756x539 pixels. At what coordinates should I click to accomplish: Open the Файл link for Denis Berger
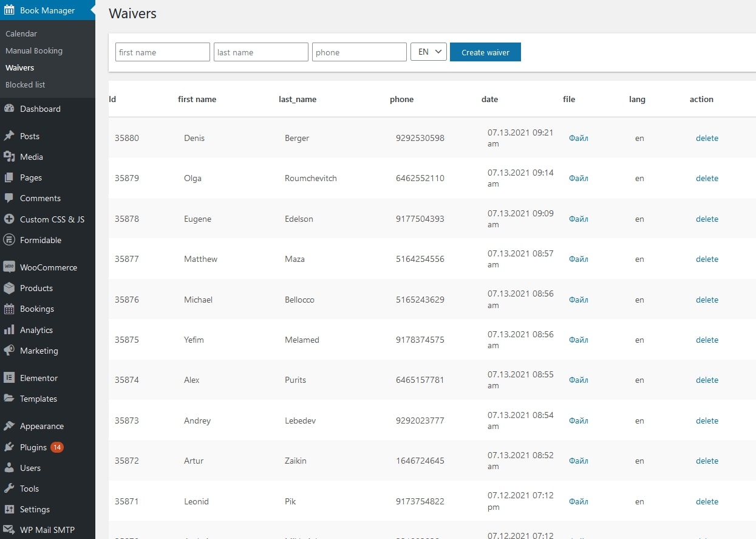pyautogui.click(x=579, y=138)
